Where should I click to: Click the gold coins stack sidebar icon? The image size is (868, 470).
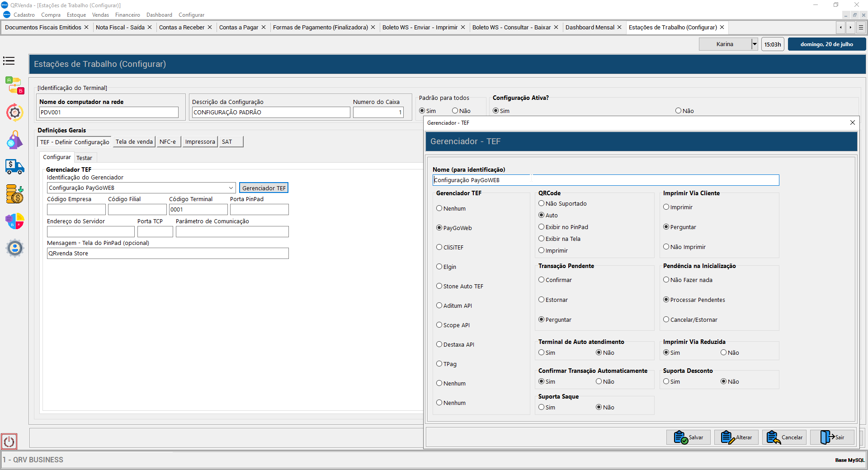click(14, 194)
